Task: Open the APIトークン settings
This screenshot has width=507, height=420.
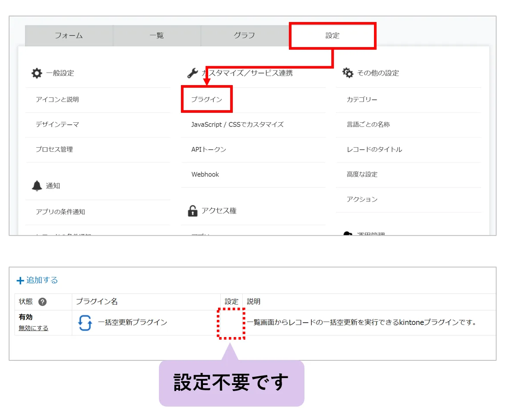Action: click(209, 150)
